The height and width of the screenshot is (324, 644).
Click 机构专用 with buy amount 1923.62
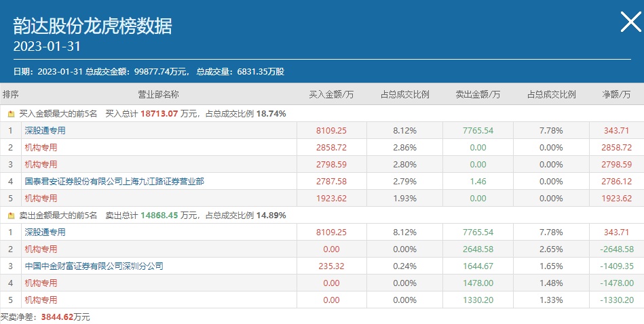click(x=41, y=198)
